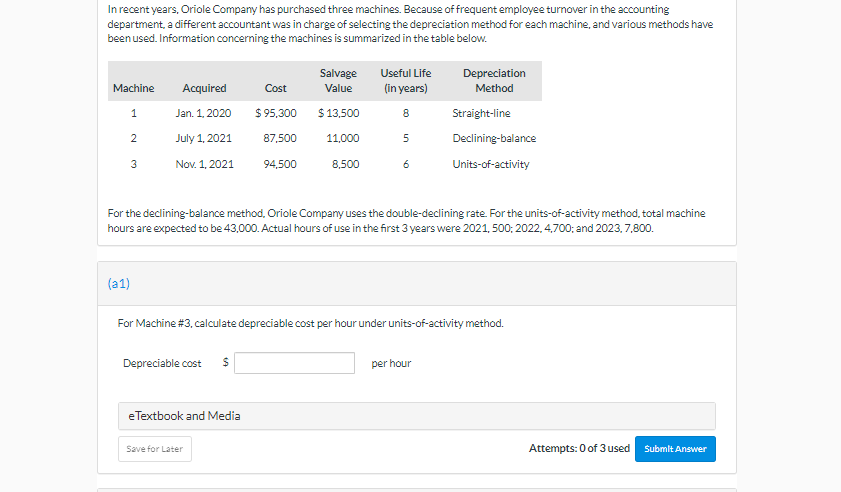This screenshot has height=492, width=841.
Task: Select the Useful Life (in years) header
Action: point(405,80)
